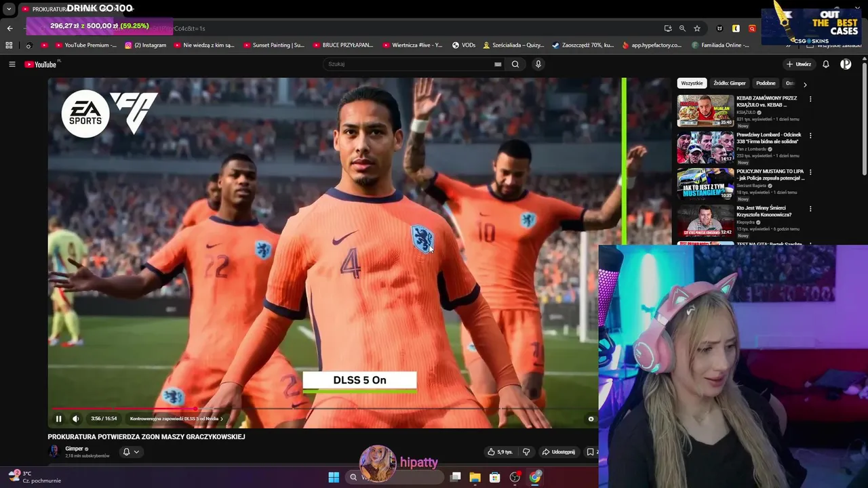Switch to Chrome on the taskbar
Viewport: 868px width, 488px height.
(x=535, y=477)
